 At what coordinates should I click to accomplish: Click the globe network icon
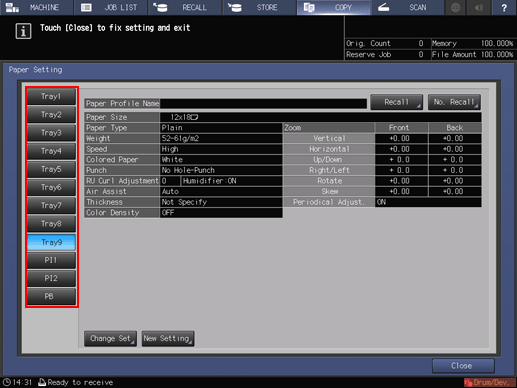tap(455, 7)
